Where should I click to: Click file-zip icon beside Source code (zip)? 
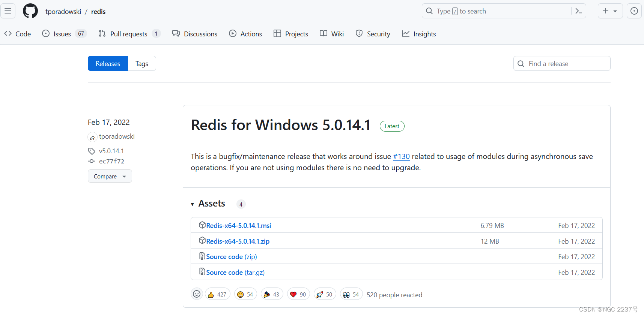[x=202, y=256]
